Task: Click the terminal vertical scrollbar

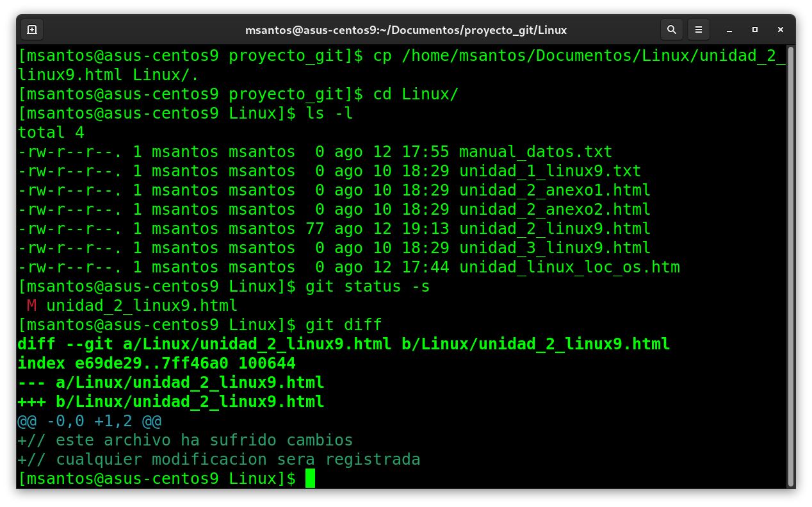Action: coord(791,256)
